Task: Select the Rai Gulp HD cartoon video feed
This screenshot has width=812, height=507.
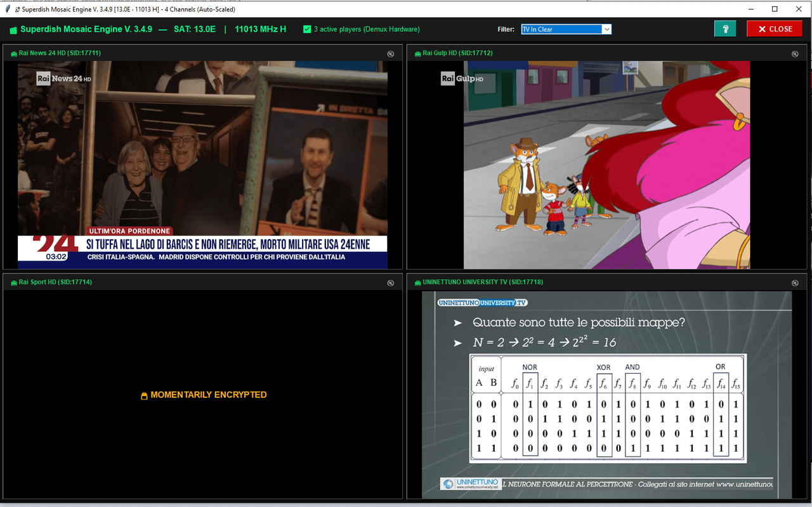Action: (x=606, y=165)
